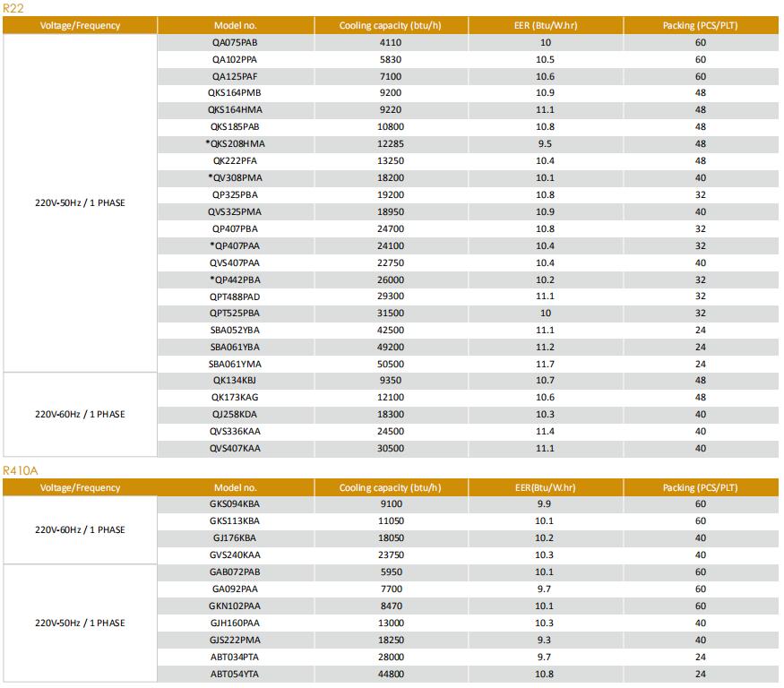Click the GJS222PMA model cell
The image size is (784, 688).
click(x=236, y=639)
